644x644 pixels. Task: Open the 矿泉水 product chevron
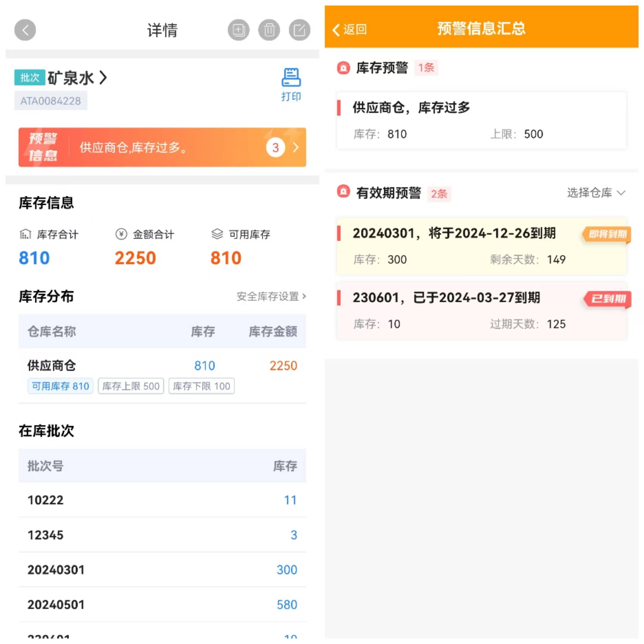(x=103, y=78)
